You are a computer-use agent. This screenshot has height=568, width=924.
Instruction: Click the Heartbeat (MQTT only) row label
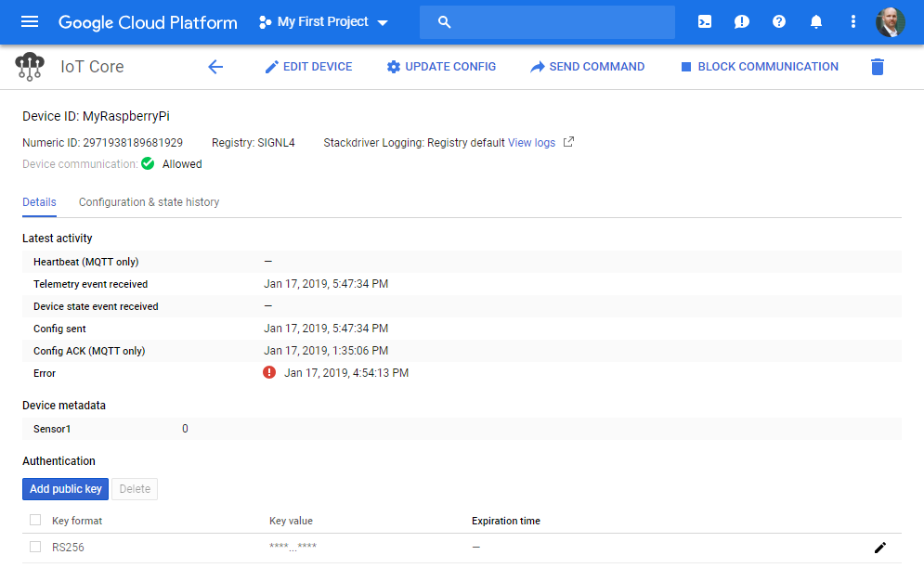click(86, 262)
